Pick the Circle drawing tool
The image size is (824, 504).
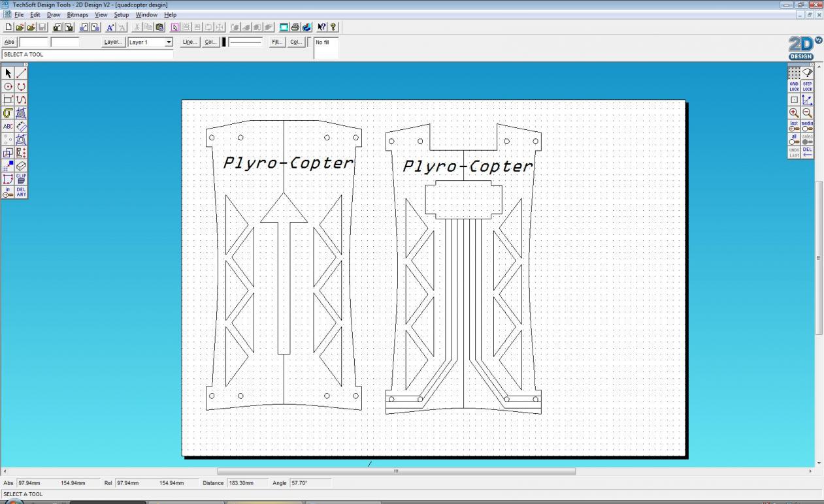8,87
